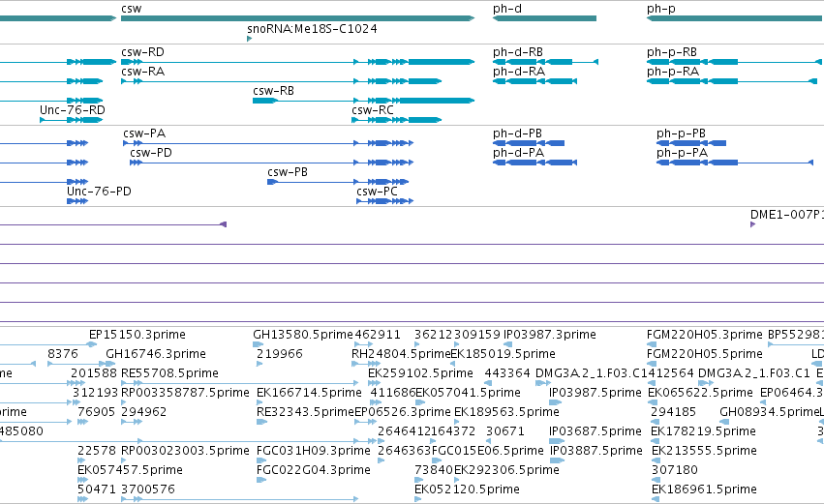Viewport: 824px width, 504px height.
Task: Select the ph-p-RA transcript label
Action: [x=673, y=72]
